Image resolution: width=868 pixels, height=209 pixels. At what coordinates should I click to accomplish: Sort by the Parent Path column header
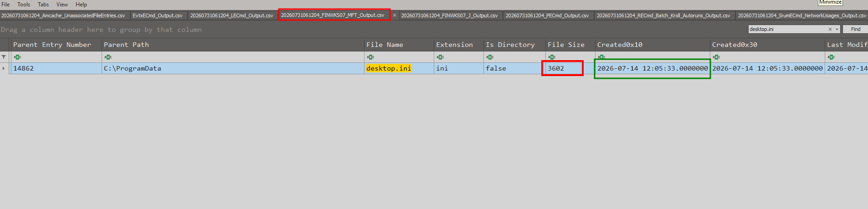pos(233,45)
